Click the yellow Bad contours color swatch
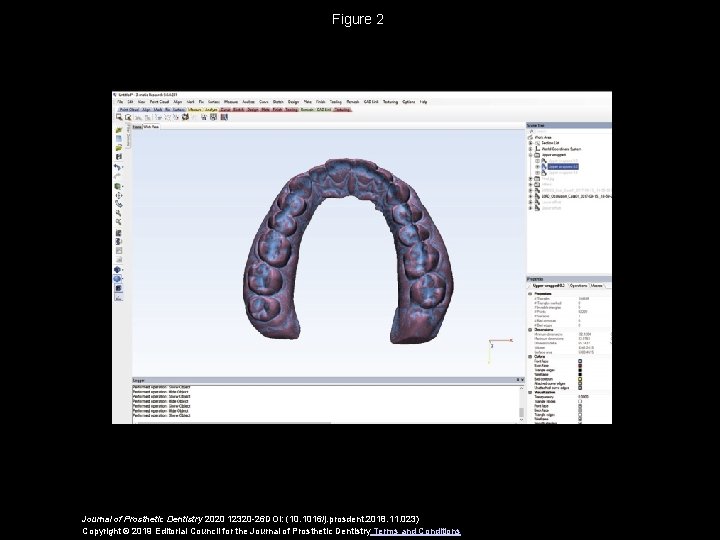 (x=580, y=379)
